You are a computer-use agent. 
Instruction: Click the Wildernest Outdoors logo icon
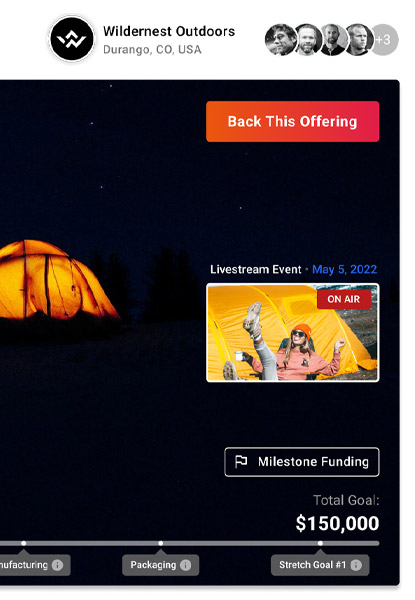click(x=72, y=39)
